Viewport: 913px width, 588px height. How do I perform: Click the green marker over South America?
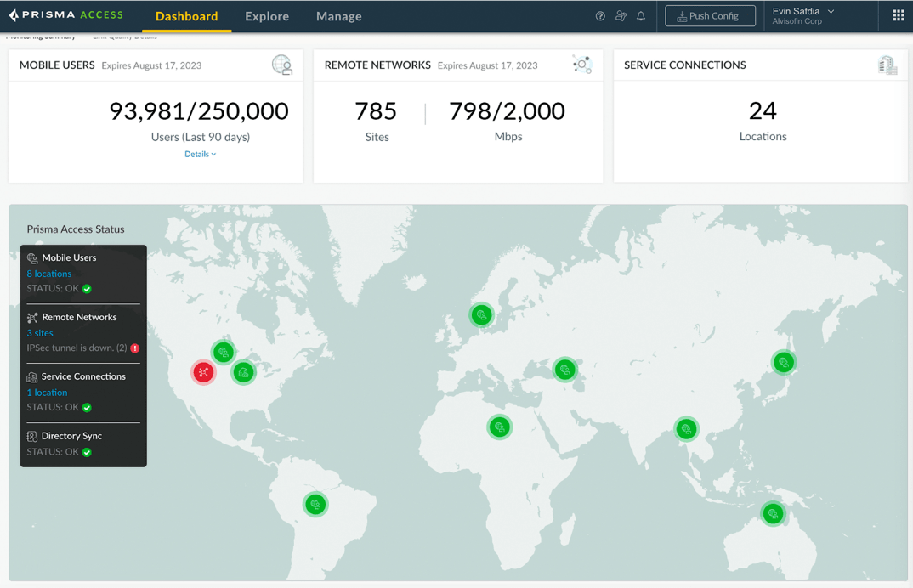click(x=315, y=505)
